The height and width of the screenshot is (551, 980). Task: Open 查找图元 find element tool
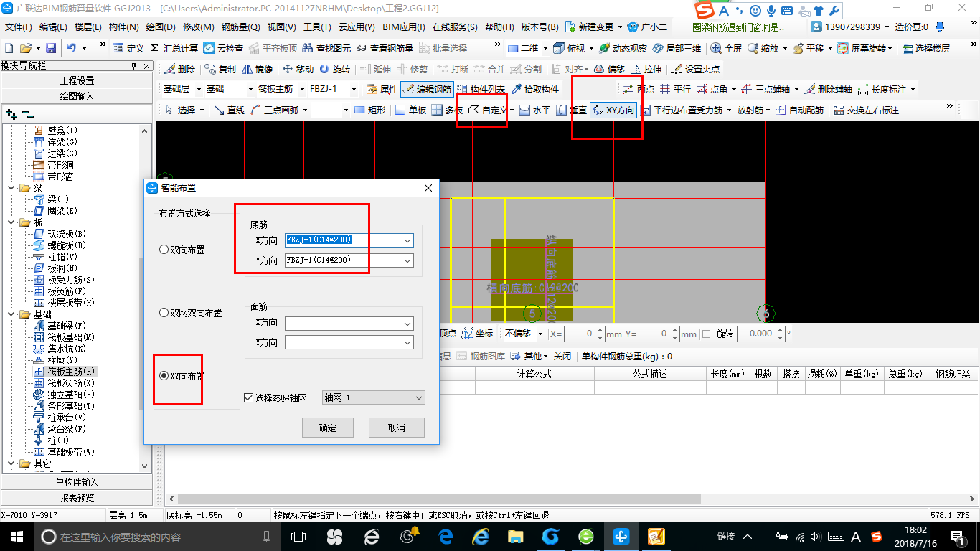pos(327,48)
